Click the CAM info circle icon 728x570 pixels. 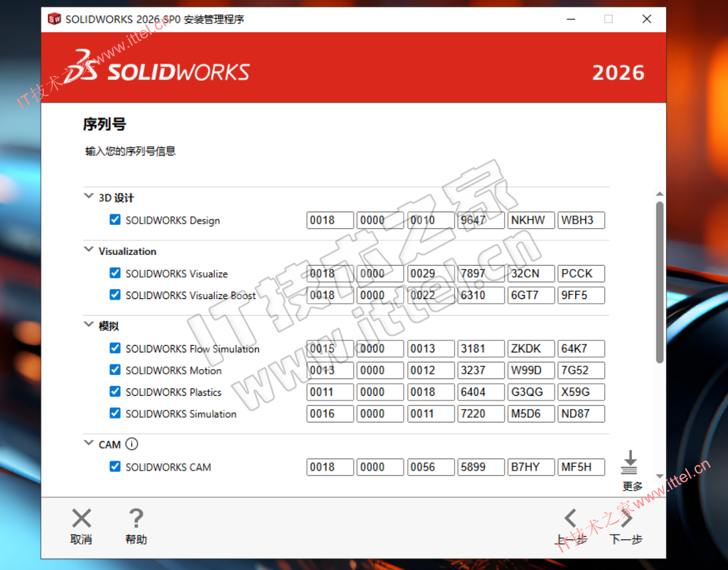(131, 444)
